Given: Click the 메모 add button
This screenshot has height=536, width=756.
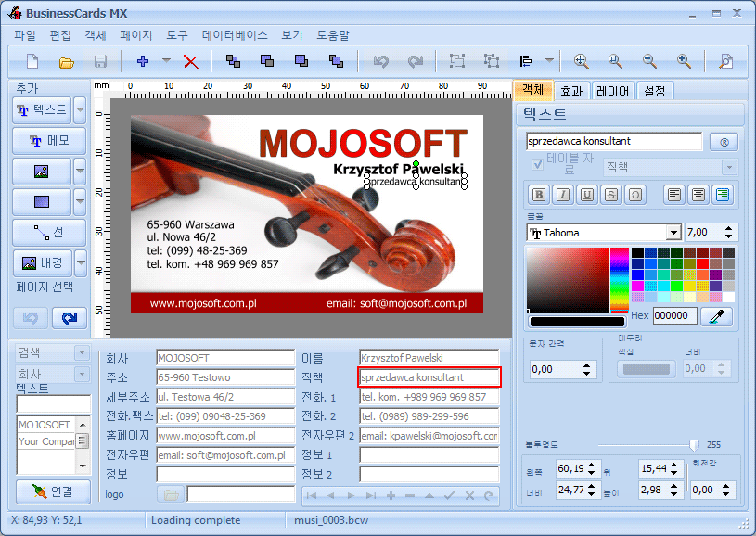Looking at the screenshot, I should (x=49, y=141).
